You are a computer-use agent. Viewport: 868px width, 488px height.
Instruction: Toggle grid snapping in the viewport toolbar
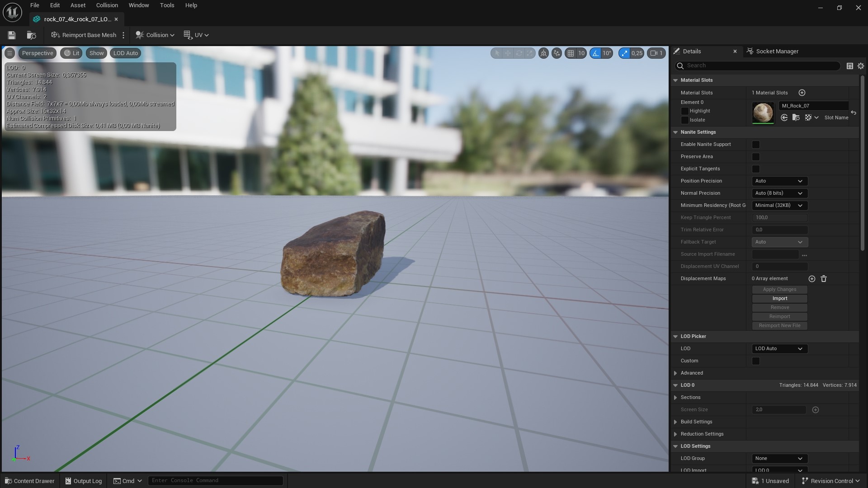571,53
